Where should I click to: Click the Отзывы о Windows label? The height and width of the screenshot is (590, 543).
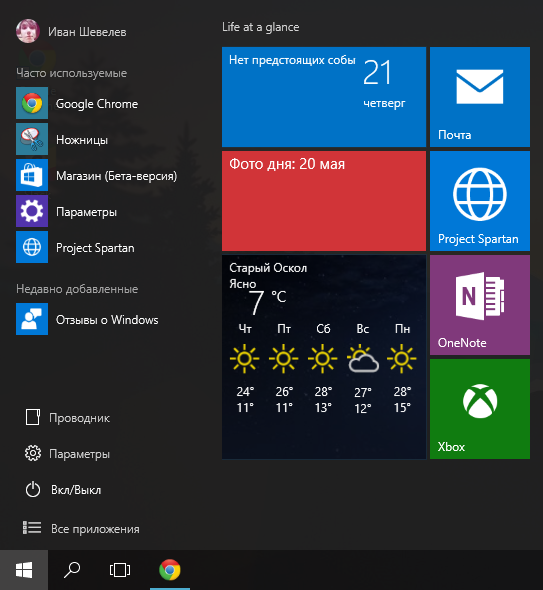pos(107,320)
